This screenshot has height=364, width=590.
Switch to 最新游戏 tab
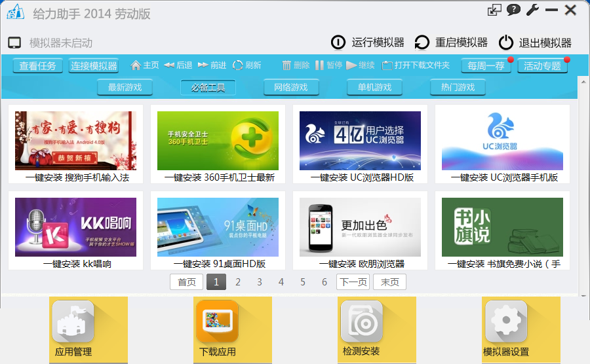pos(125,88)
